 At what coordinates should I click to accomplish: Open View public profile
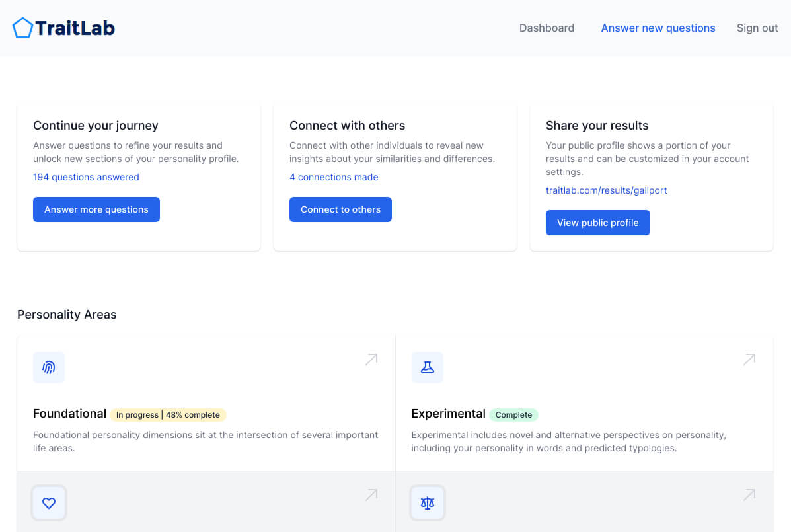coord(597,223)
